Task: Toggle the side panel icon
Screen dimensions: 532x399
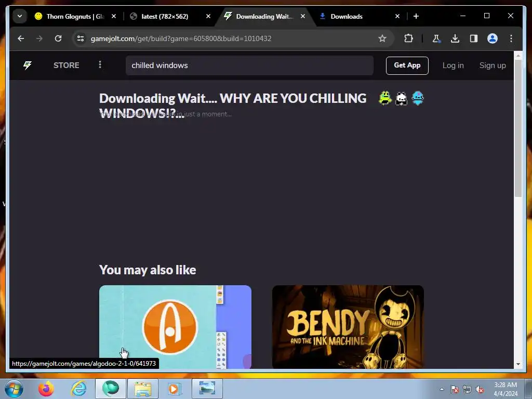Action: click(x=474, y=38)
